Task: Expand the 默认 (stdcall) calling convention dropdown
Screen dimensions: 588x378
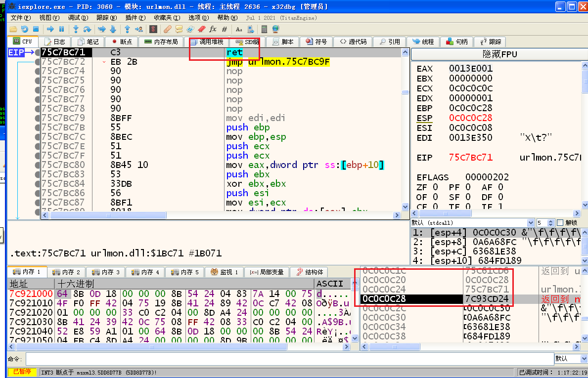Action: 531,223
